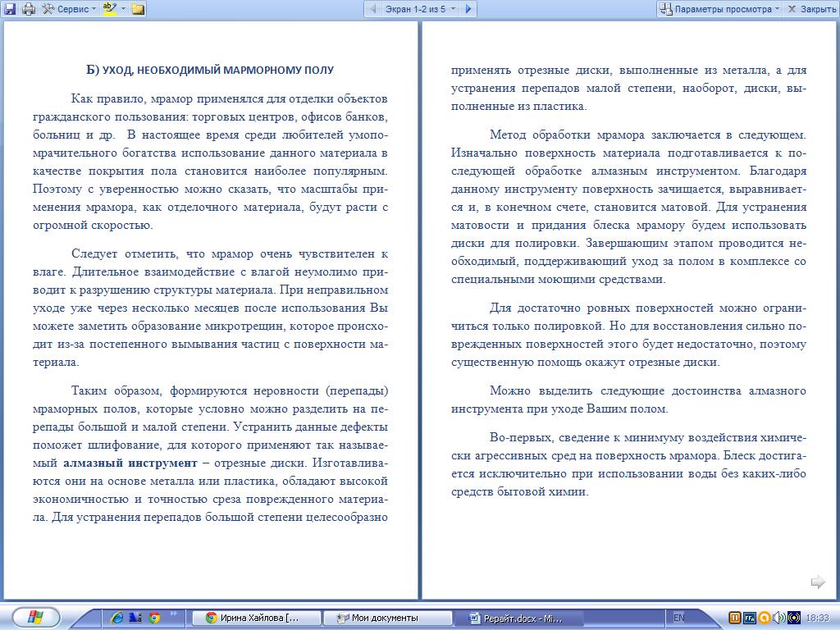Click the wireless network tray icon
The height and width of the screenshot is (630, 840).
[793, 618]
